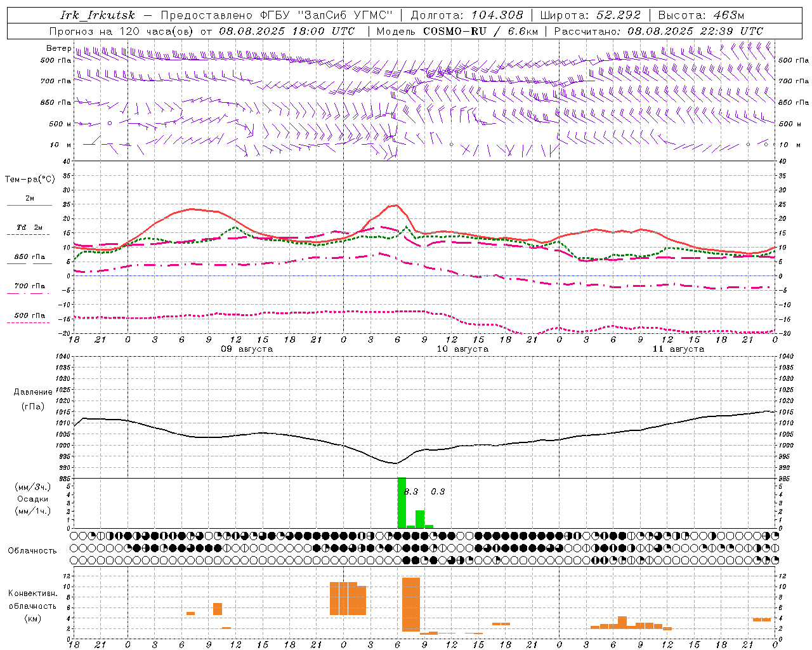This screenshot has height=650, width=812.
Task: Click the (км) convective cloud unit label
Action: pyautogui.click(x=33, y=618)
